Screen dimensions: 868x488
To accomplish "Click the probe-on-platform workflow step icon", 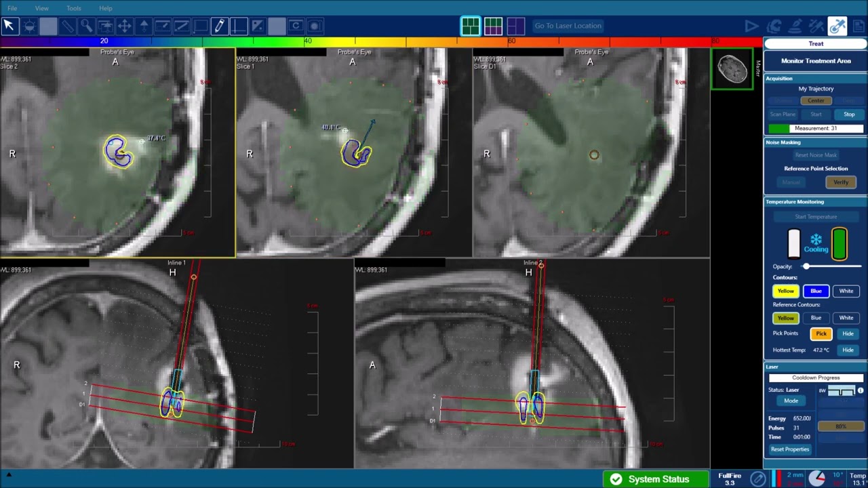I will click(x=795, y=26).
